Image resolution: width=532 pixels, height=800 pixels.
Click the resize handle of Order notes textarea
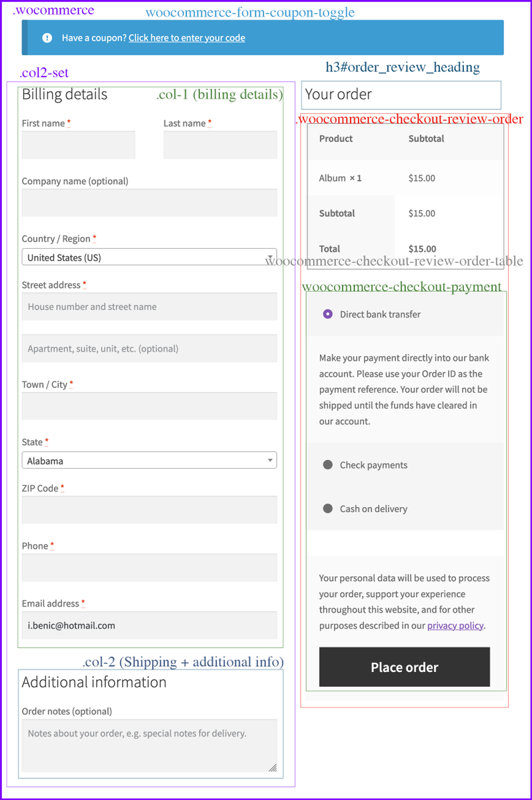pyautogui.click(x=272, y=767)
